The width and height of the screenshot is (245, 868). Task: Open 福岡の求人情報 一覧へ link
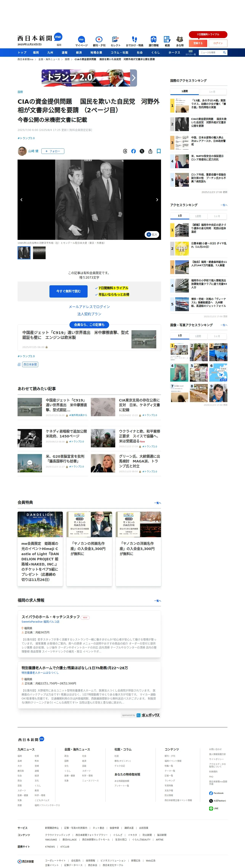tap(157, 600)
